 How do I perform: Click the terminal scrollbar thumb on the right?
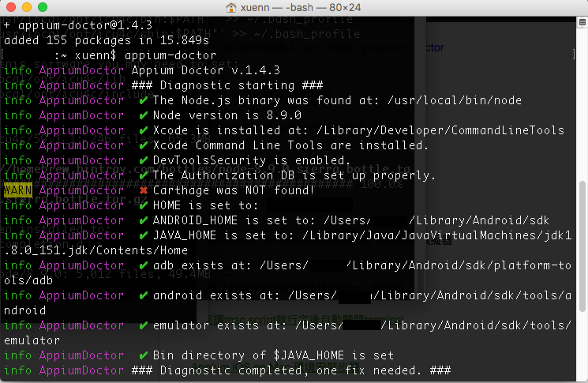(x=582, y=246)
